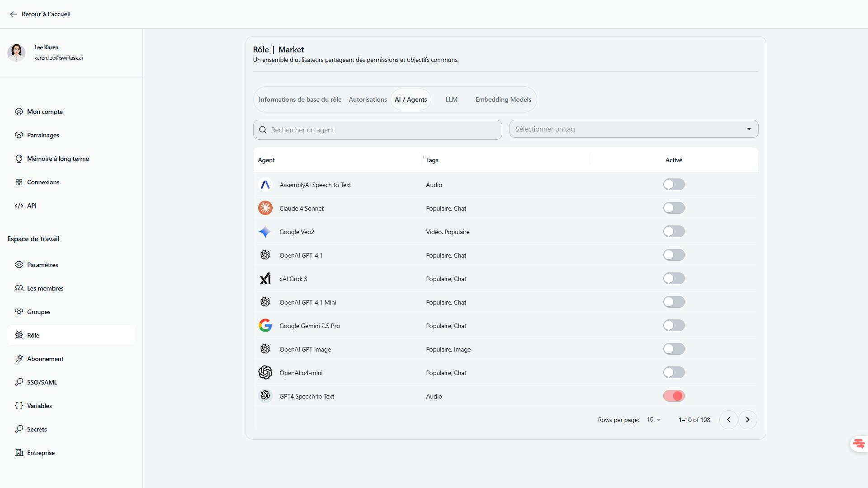Go to next page of agents

click(x=747, y=420)
